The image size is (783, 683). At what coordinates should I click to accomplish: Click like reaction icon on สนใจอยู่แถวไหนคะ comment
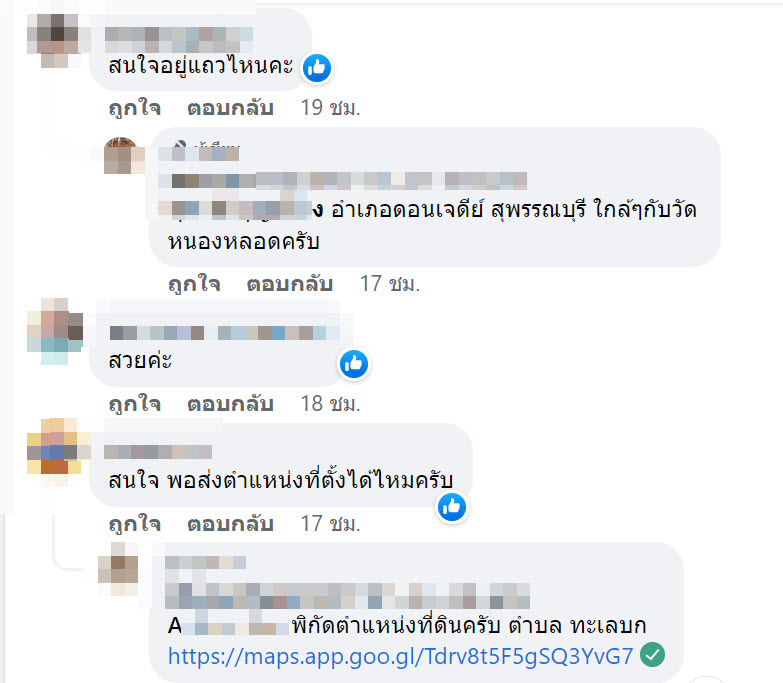click(x=317, y=67)
